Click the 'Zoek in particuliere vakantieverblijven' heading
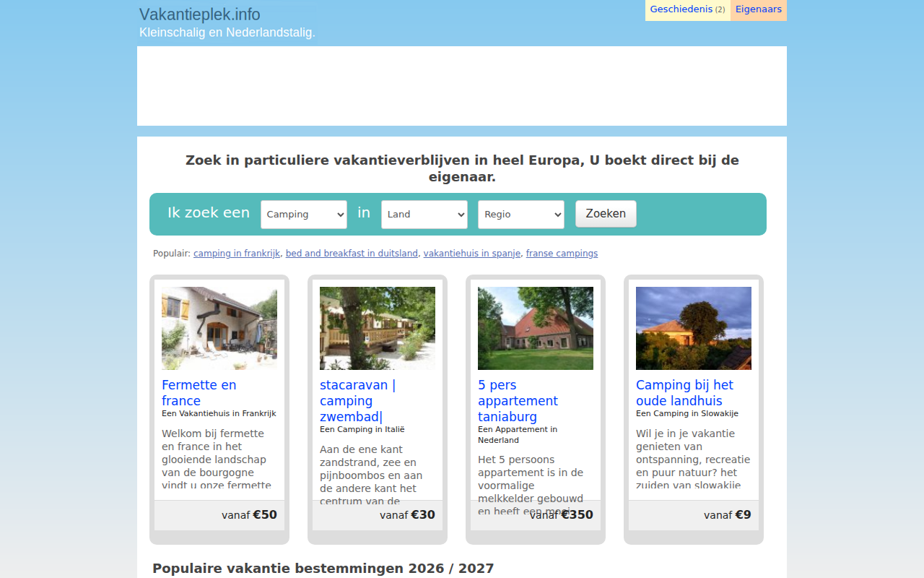Screen dimensions: 924x578 (x=462, y=168)
